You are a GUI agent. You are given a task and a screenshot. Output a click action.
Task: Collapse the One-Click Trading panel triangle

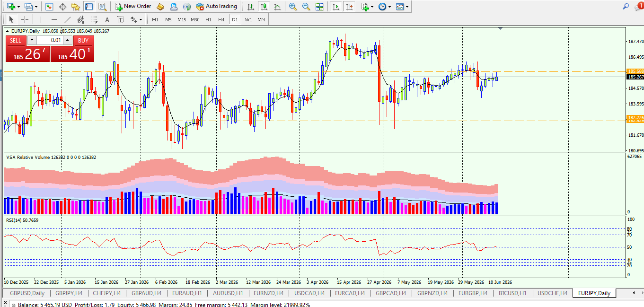click(x=8, y=31)
